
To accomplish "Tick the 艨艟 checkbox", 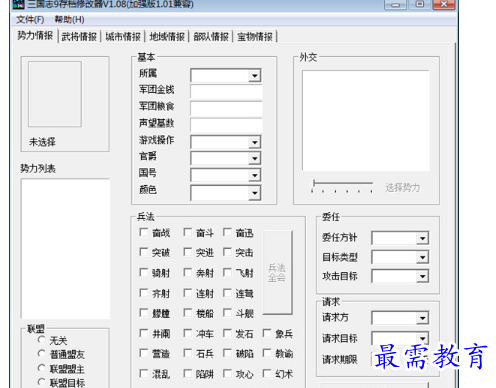I will coord(143,313).
